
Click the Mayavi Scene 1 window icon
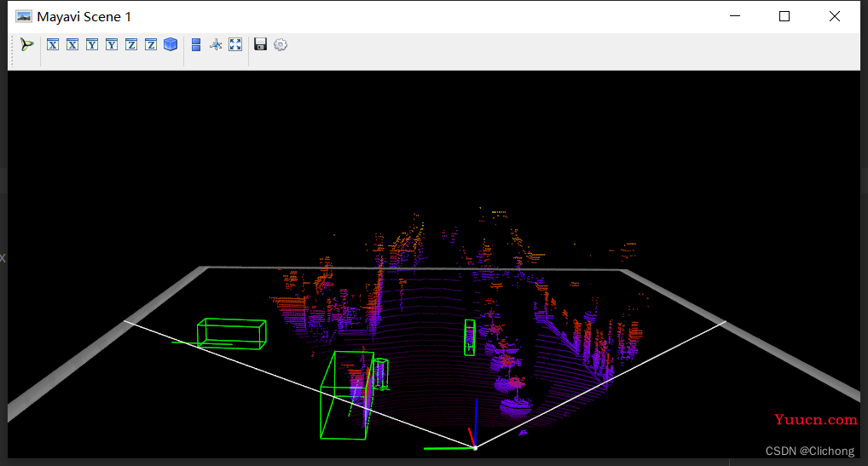tap(24, 16)
